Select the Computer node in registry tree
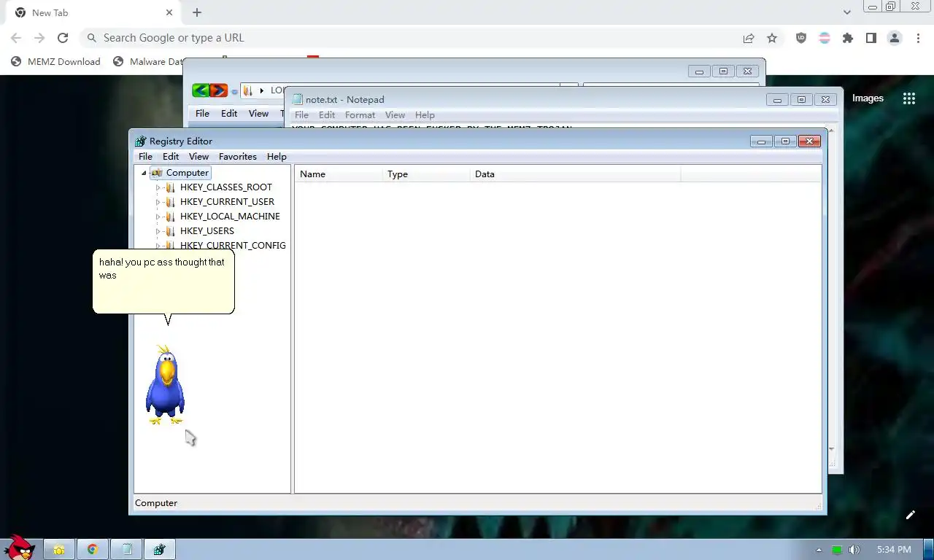Screen dimensions: 934x560 [x=188, y=173]
